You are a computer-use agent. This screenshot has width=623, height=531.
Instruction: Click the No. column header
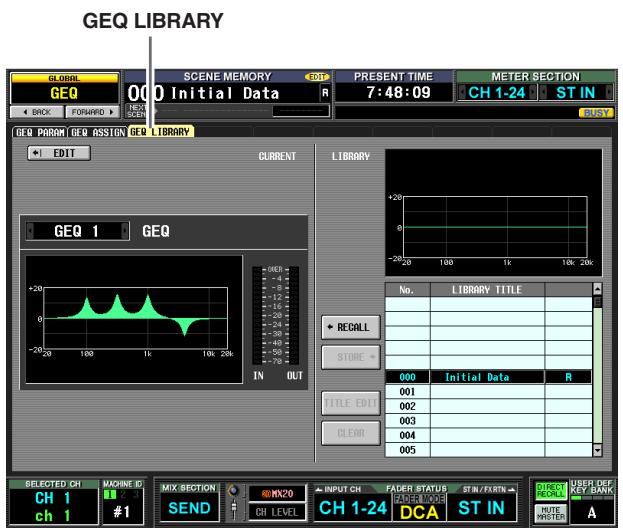click(407, 290)
